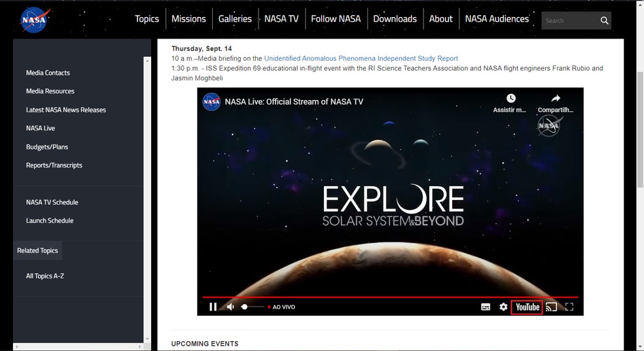This screenshot has width=644, height=351.
Task: Click the page vertical scrollbar thumb
Action: [x=640, y=130]
